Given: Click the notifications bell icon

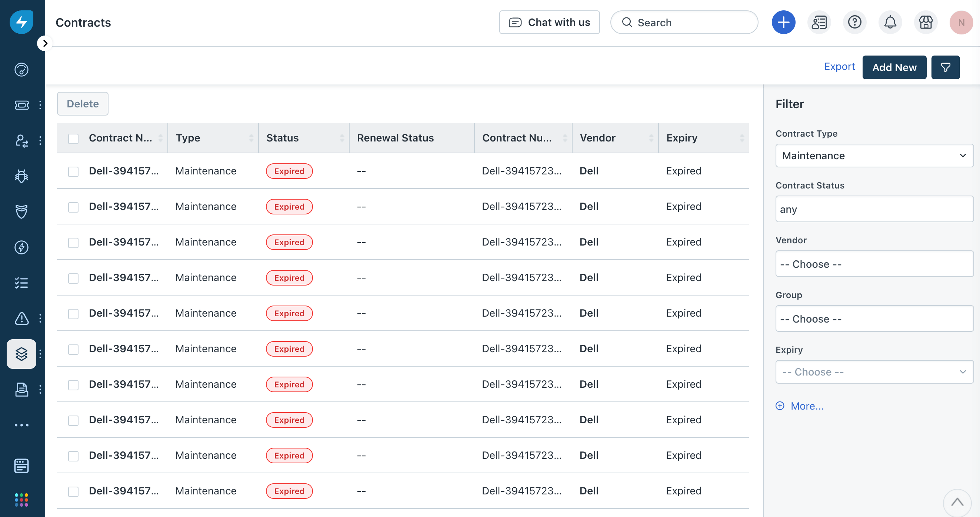Looking at the screenshot, I should click(x=890, y=22).
